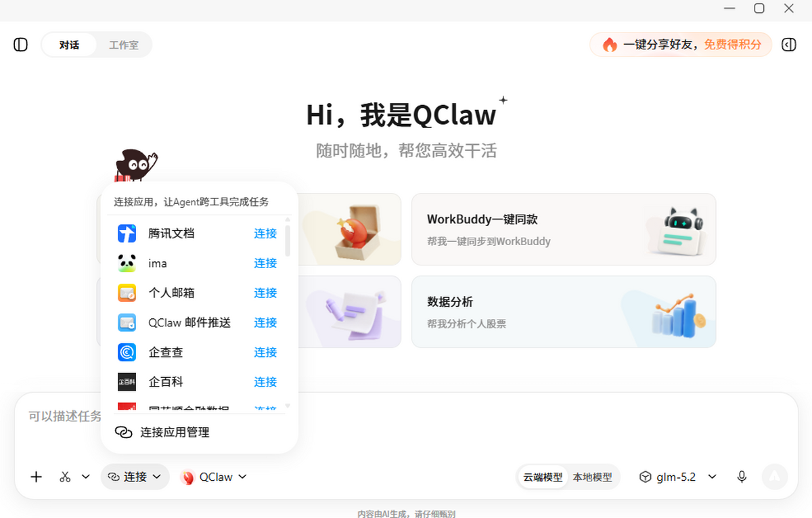The width and height of the screenshot is (812, 518).
Task: Click the QClaw mascot character
Action: pos(135,166)
